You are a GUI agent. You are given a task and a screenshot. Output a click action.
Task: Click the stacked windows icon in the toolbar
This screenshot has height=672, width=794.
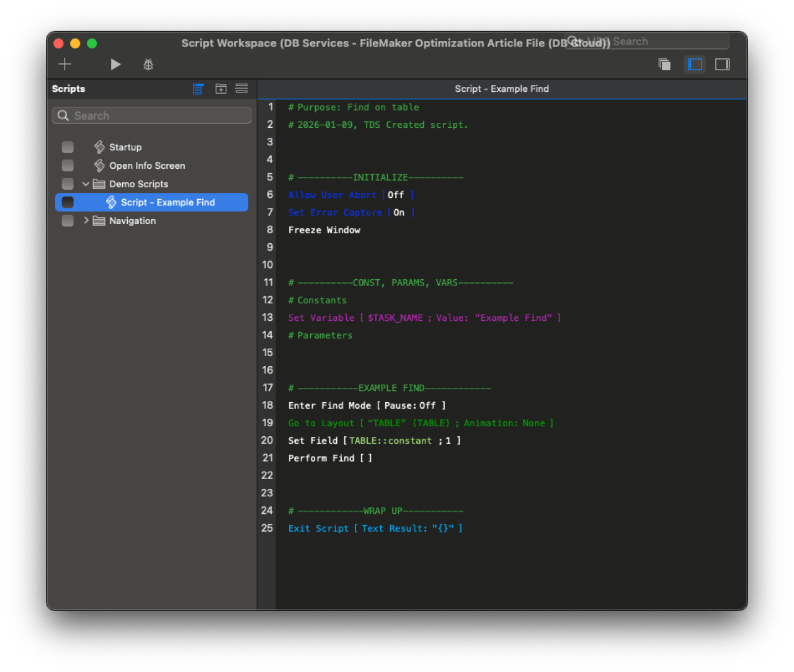click(x=664, y=64)
